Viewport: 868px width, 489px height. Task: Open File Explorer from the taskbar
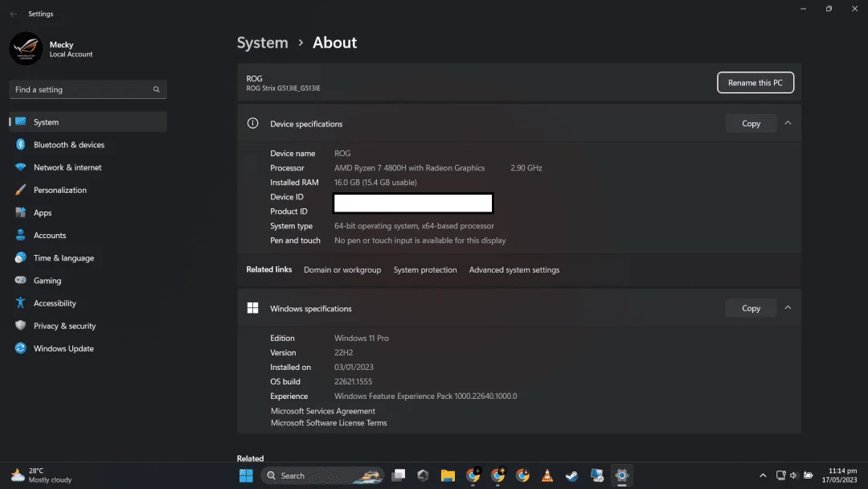pyautogui.click(x=448, y=475)
